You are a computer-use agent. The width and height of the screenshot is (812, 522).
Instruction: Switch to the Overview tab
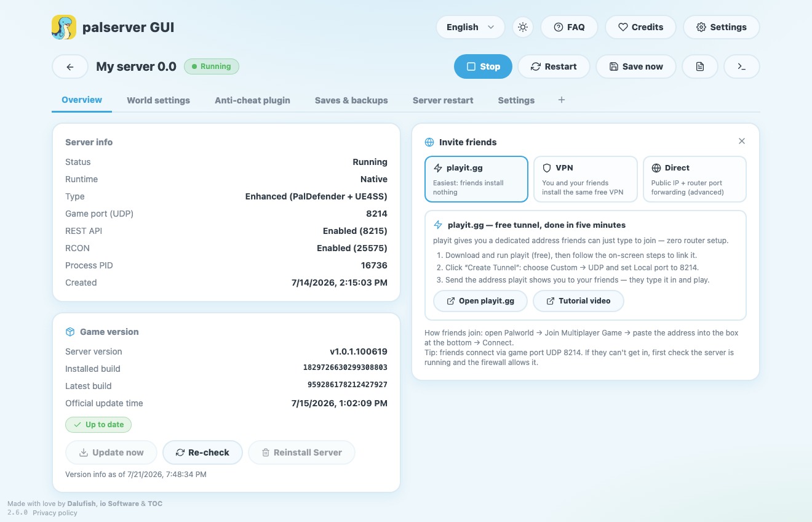point(82,100)
